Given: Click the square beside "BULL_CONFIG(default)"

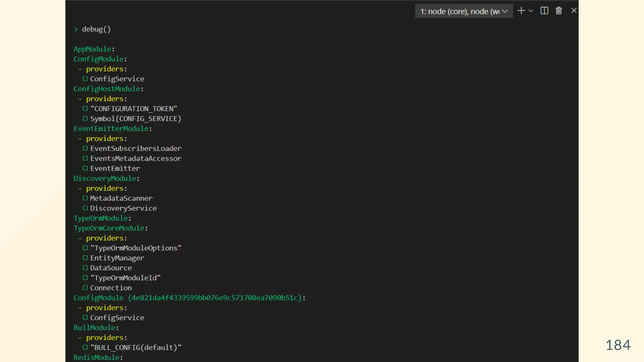Looking at the screenshot, I should [x=85, y=348].
